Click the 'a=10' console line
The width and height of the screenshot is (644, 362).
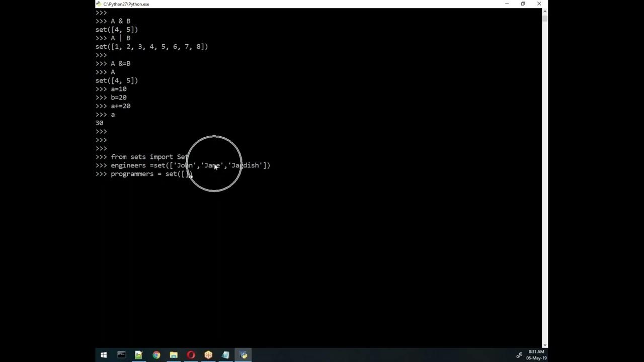pyautogui.click(x=111, y=89)
